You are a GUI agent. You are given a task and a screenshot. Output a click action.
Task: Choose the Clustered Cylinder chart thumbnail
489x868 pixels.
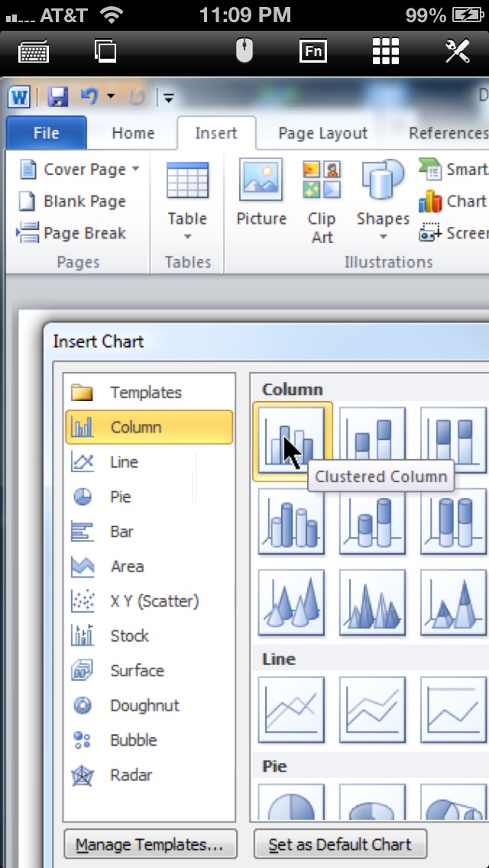[291, 521]
